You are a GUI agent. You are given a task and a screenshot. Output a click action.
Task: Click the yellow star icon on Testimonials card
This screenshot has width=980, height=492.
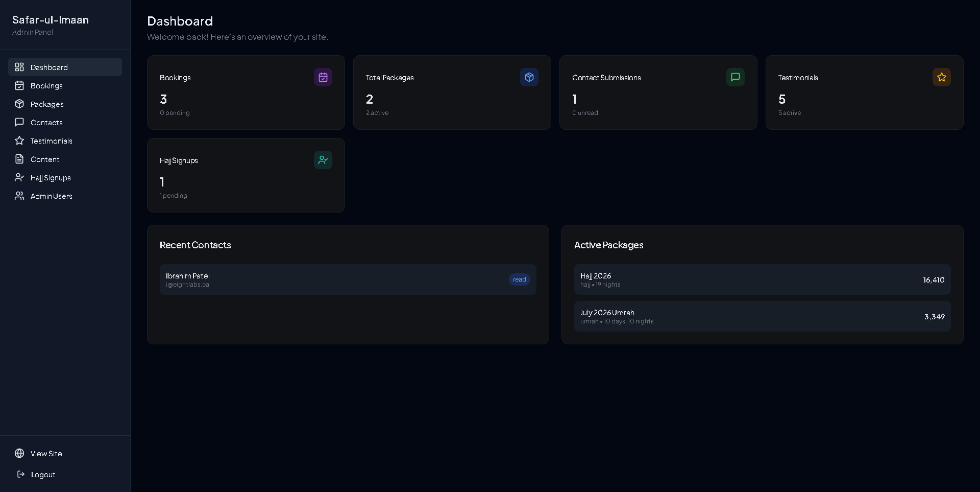(x=941, y=77)
